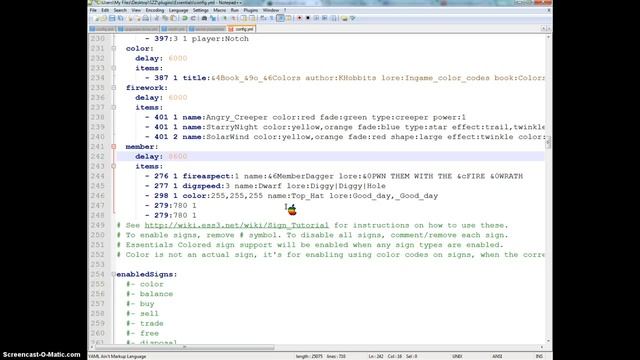Open the Settings menu

point(200,10)
